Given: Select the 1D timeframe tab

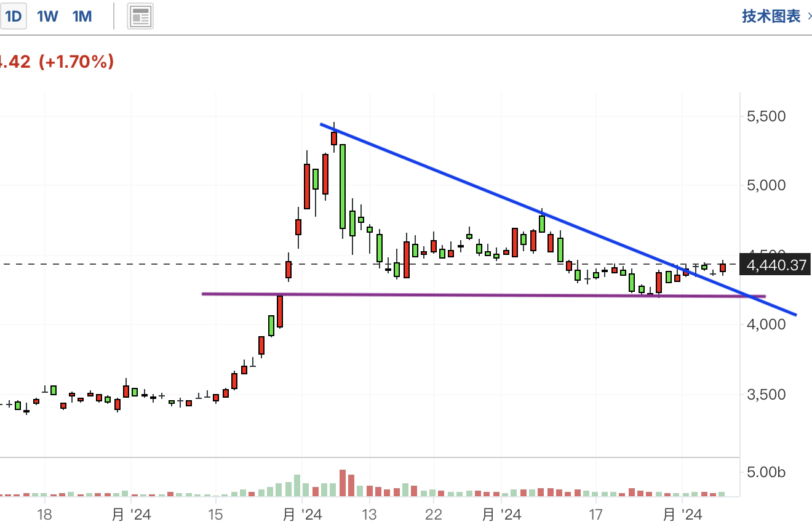Looking at the screenshot, I should coord(12,17).
